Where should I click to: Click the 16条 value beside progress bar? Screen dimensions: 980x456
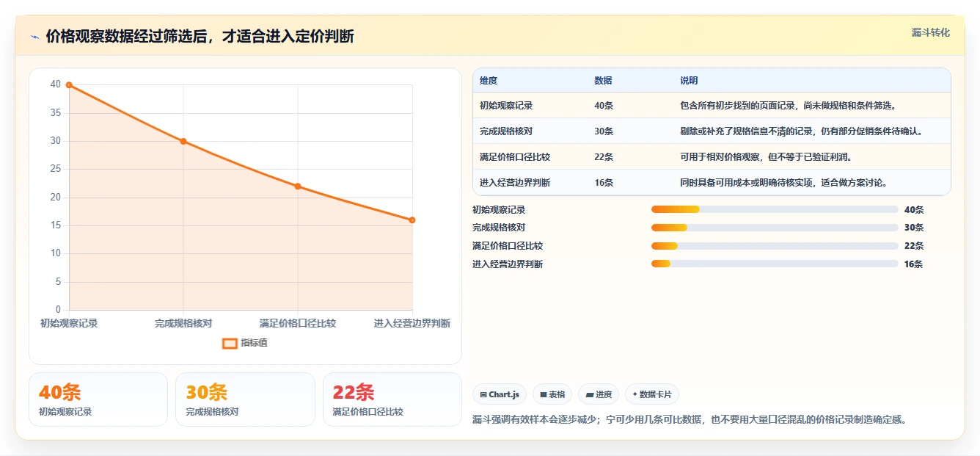pyautogui.click(x=914, y=264)
